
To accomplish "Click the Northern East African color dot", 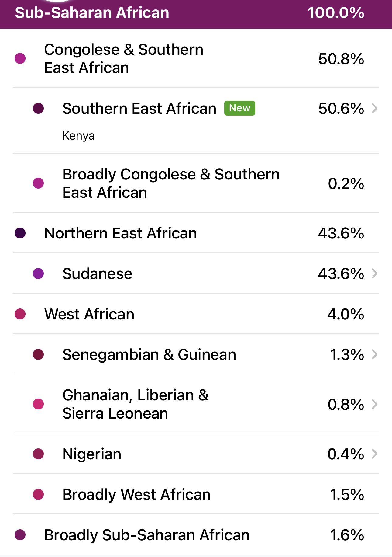I will pos(20,233).
